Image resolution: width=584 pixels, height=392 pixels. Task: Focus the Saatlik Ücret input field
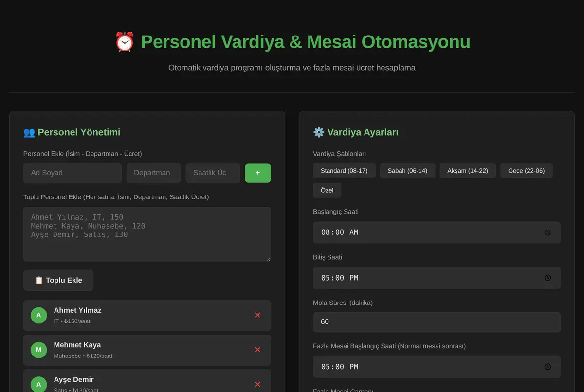pyautogui.click(x=213, y=173)
